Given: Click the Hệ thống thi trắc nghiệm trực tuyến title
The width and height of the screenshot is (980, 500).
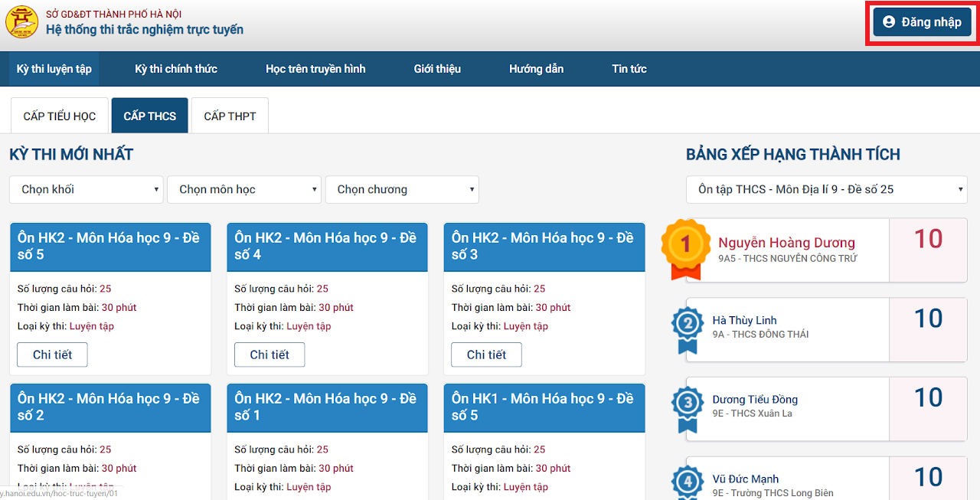Looking at the screenshot, I should [145, 30].
